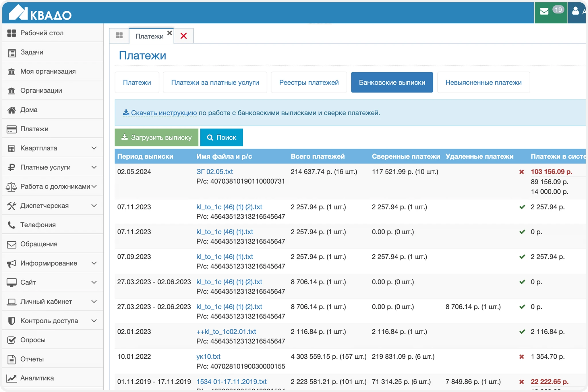Open Аналитика chart icon in sidebar
Image resolution: width=588 pixels, height=392 pixels.
(x=11, y=378)
